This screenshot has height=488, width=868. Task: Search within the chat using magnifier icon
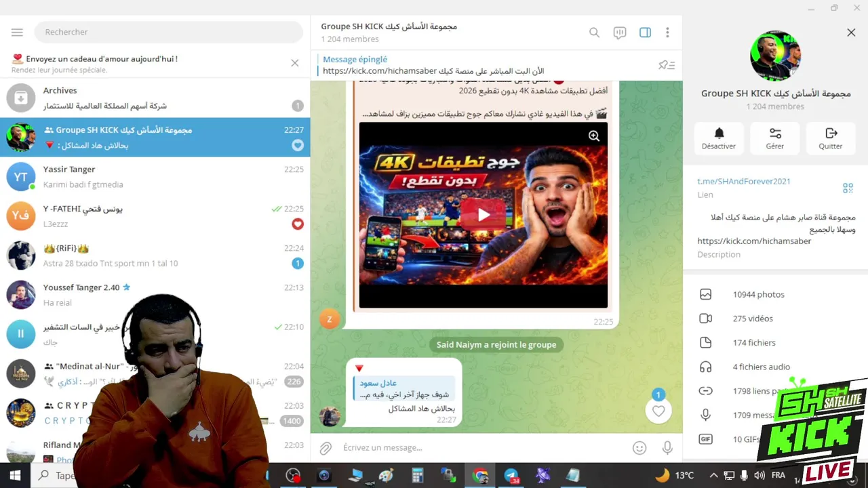(594, 33)
